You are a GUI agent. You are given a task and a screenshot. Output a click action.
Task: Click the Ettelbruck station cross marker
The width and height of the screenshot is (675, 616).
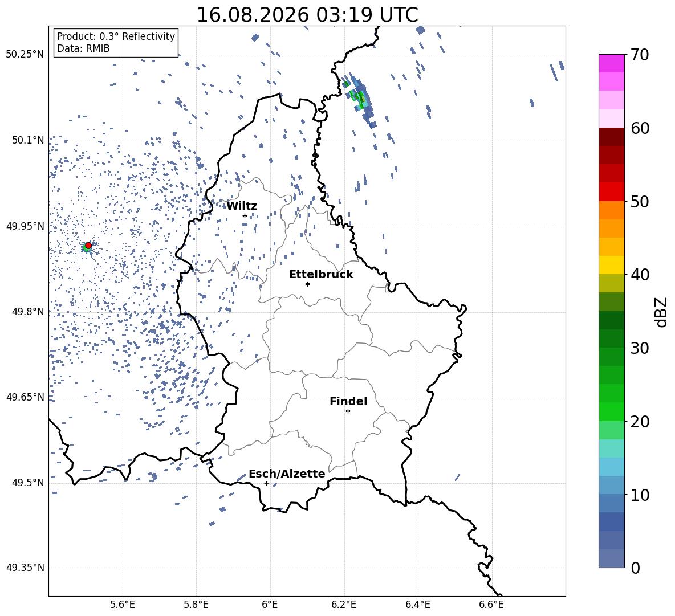307,284
